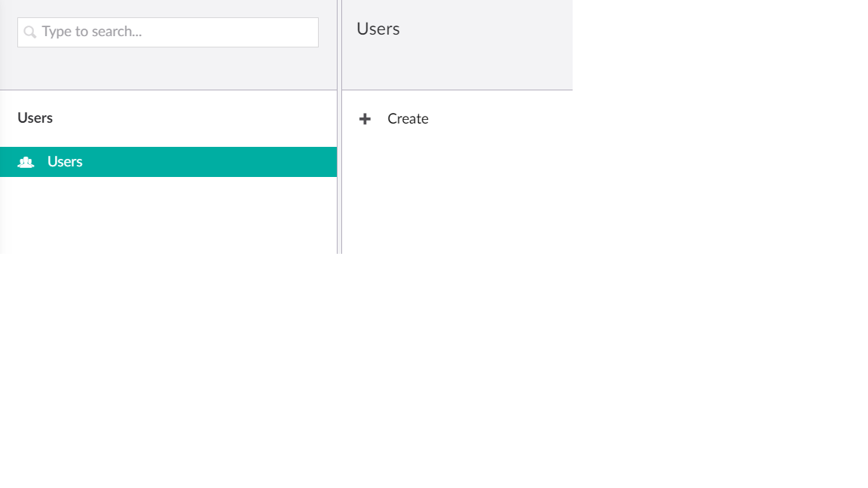Click the Create button label

408,119
